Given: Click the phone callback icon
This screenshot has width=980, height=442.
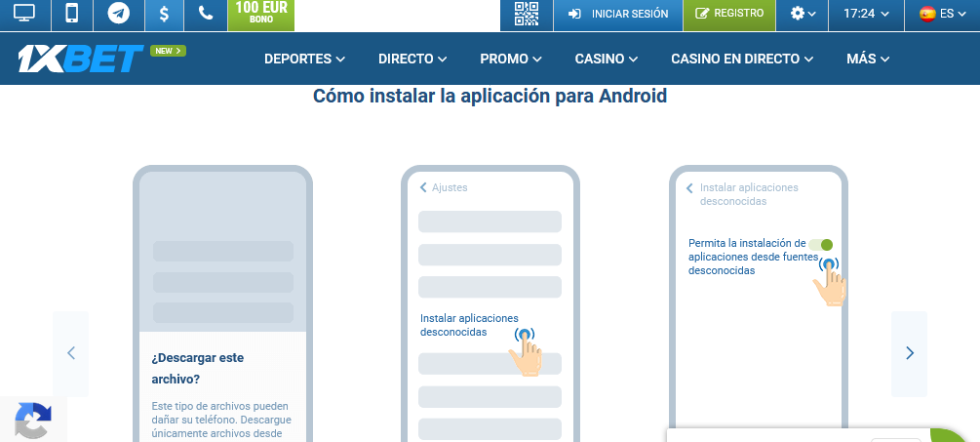Looking at the screenshot, I should point(205,14).
